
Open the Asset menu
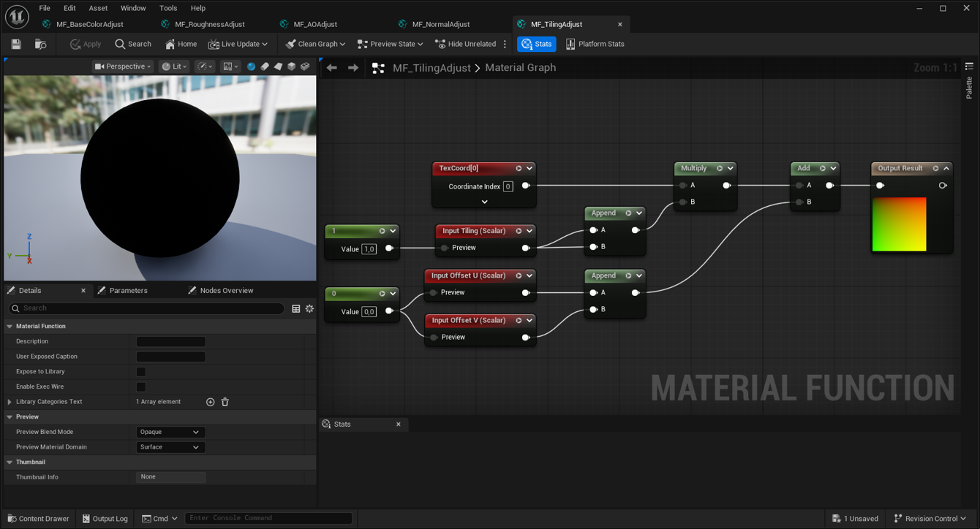coord(98,8)
